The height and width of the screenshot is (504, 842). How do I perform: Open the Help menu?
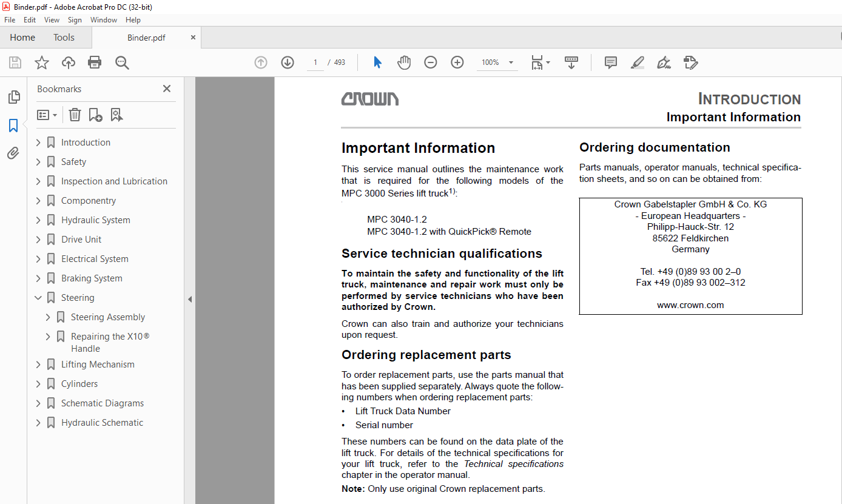click(133, 20)
